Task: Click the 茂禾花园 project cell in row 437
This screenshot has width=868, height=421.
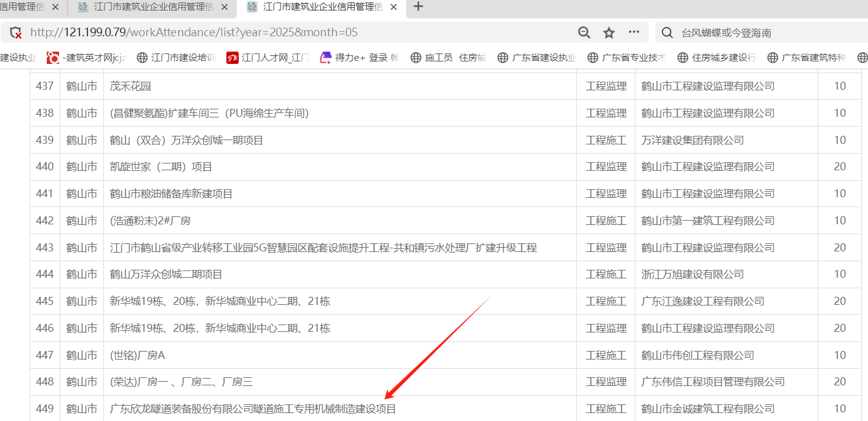Action: [x=130, y=87]
